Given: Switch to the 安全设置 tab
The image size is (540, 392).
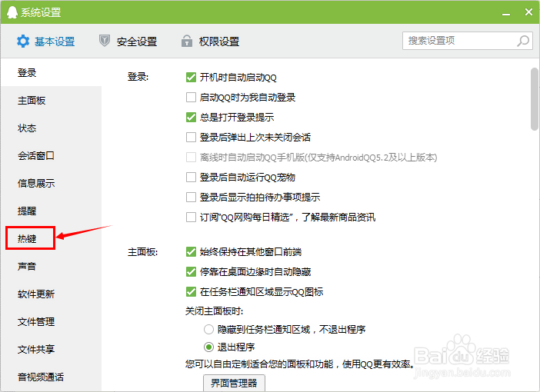Looking at the screenshot, I should [x=128, y=42].
